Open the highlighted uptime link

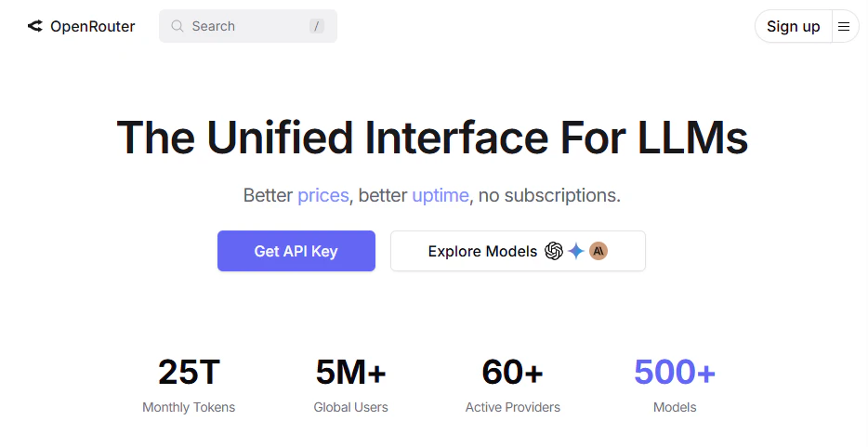441,195
